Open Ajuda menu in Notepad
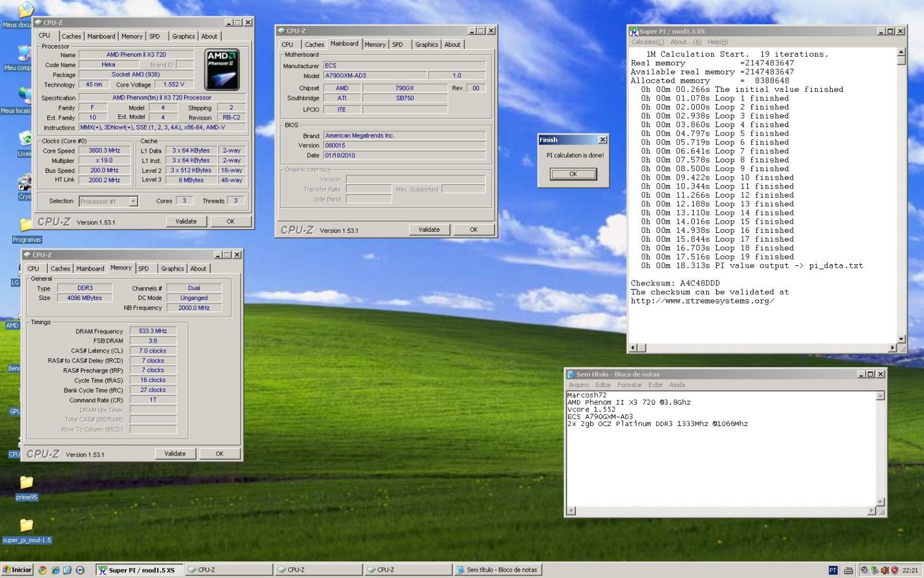 677,385
